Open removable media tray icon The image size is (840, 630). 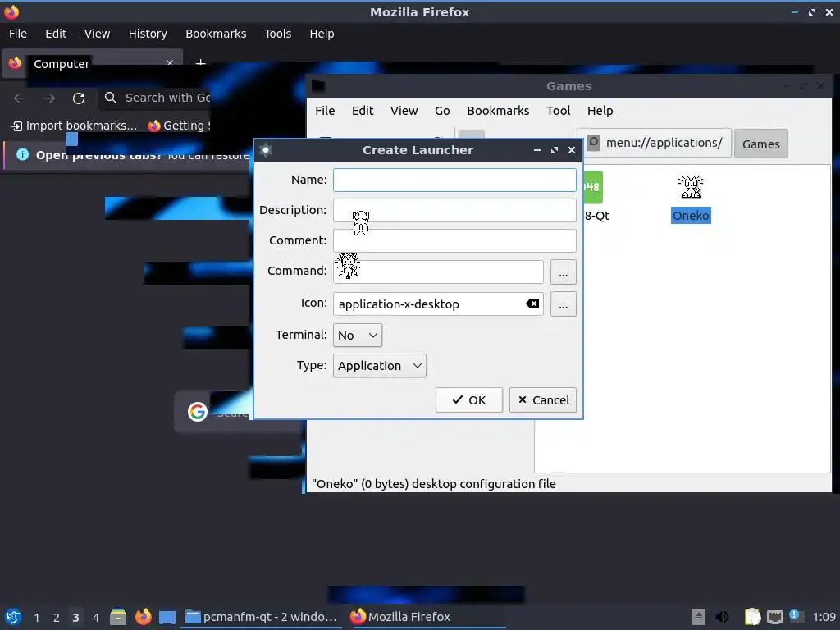pyautogui.click(x=698, y=617)
